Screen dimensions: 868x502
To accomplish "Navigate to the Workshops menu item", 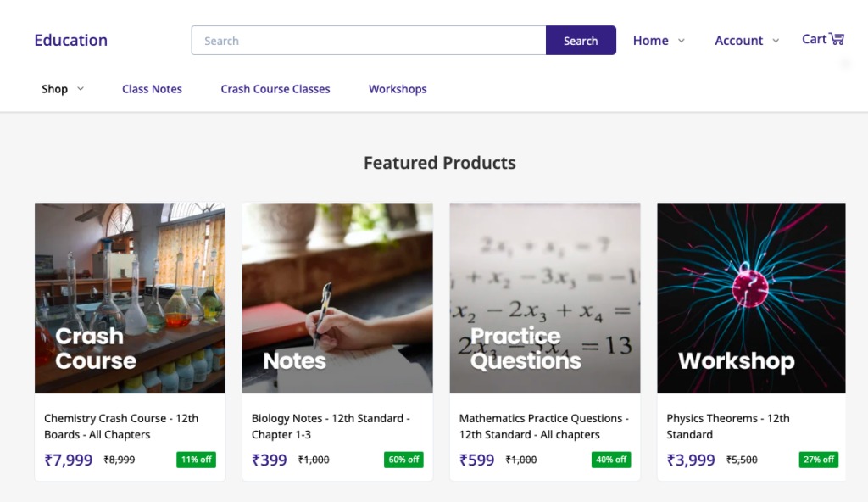I will coord(398,89).
